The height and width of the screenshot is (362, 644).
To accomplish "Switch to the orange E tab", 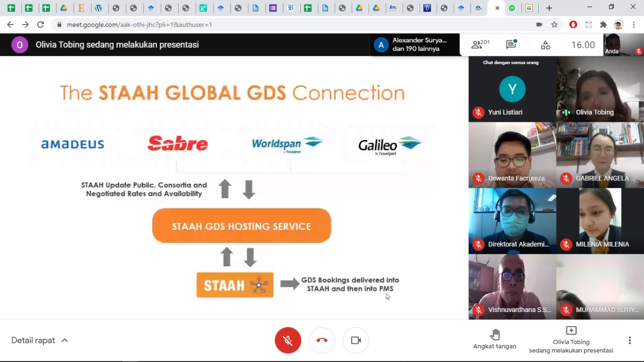I will point(81,8).
